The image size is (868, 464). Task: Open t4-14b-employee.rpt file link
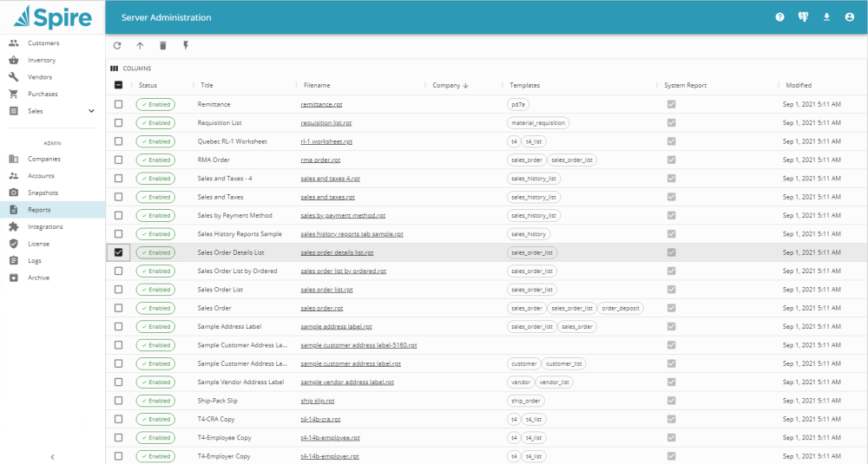[330, 437]
